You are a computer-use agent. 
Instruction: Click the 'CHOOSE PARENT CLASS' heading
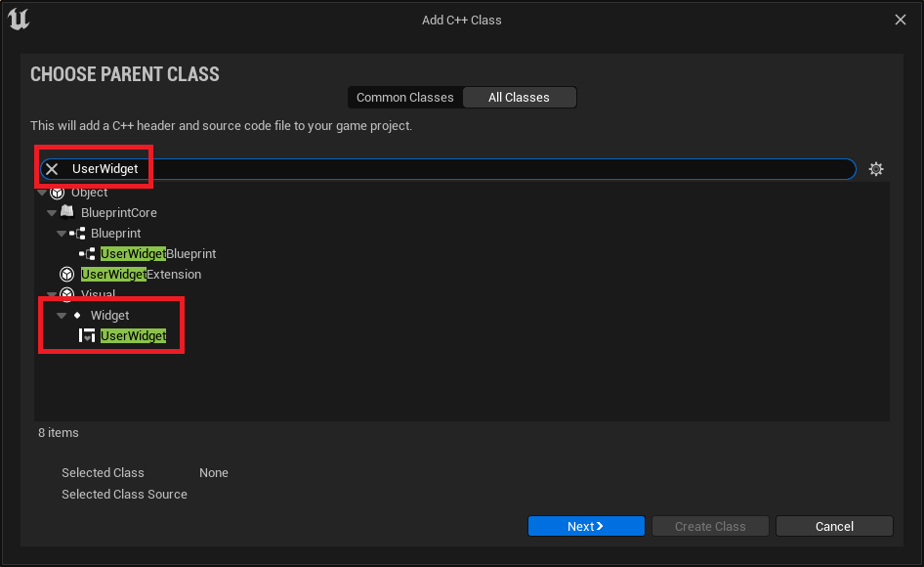(125, 74)
